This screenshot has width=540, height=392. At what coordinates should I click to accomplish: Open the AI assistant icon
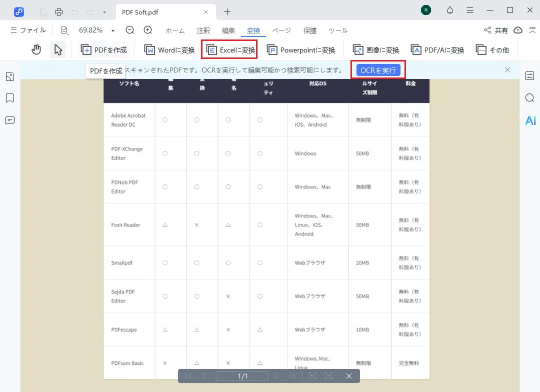530,120
